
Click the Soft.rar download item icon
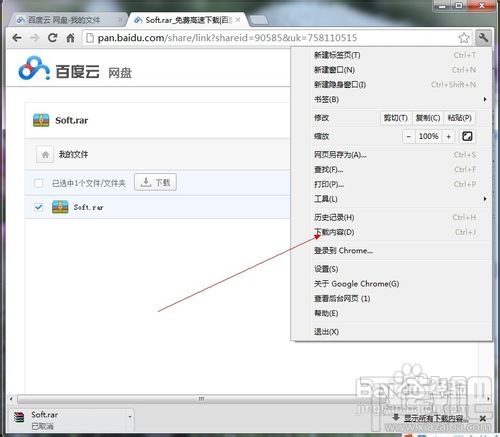click(x=20, y=418)
